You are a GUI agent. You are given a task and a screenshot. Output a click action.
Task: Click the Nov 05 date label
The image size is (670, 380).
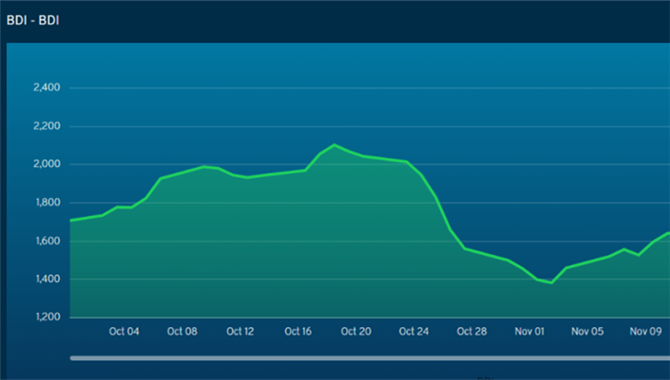click(588, 331)
